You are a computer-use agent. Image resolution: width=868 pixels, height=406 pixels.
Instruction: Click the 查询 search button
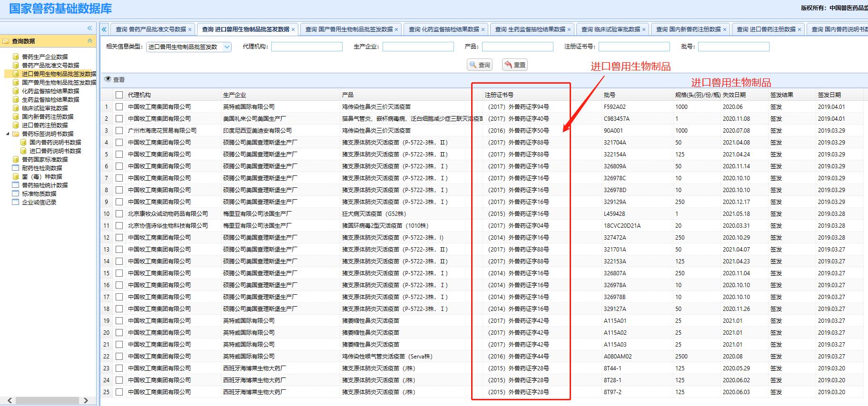point(479,65)
